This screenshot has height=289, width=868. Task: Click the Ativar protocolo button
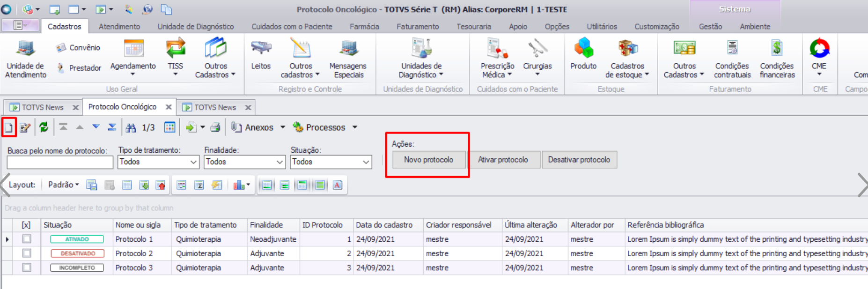click(x=503, y=160)
